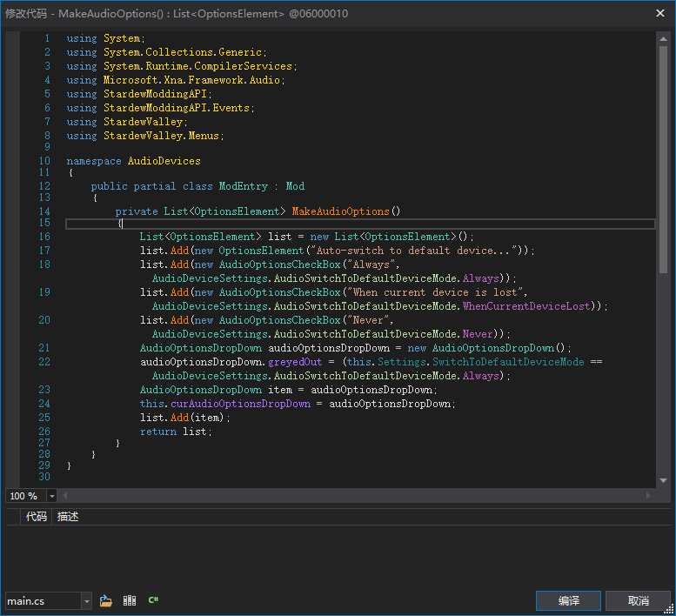This screenshot has height=616, width=676.
Task: Click the dialog title "修改代码 - MakeAudioOptions()"
Action: (84, 14)
